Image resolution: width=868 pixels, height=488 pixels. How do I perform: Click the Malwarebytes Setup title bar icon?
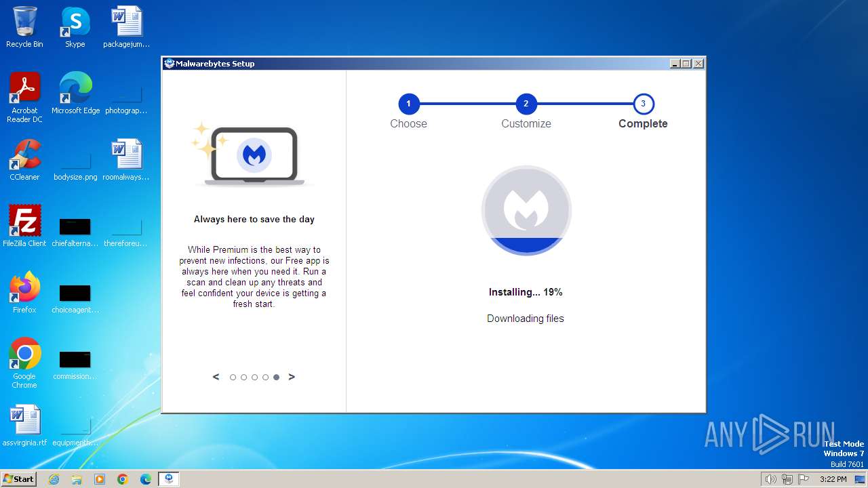tap(170, 64)
